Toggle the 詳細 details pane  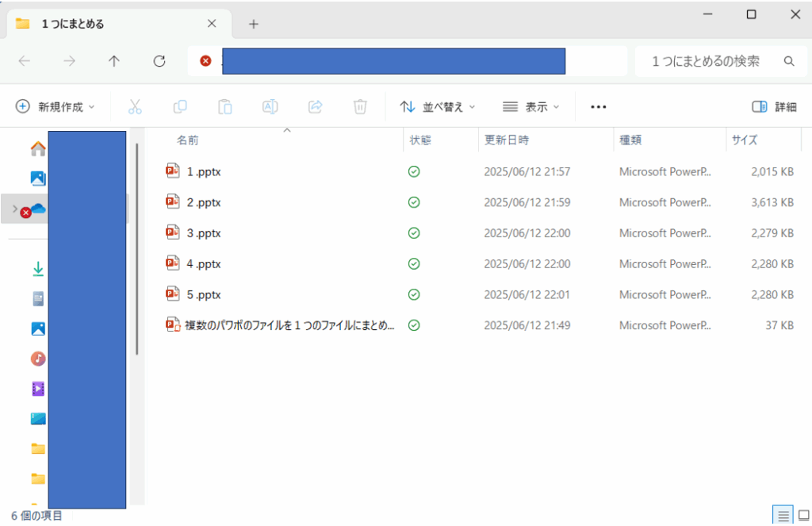(774, 106)
